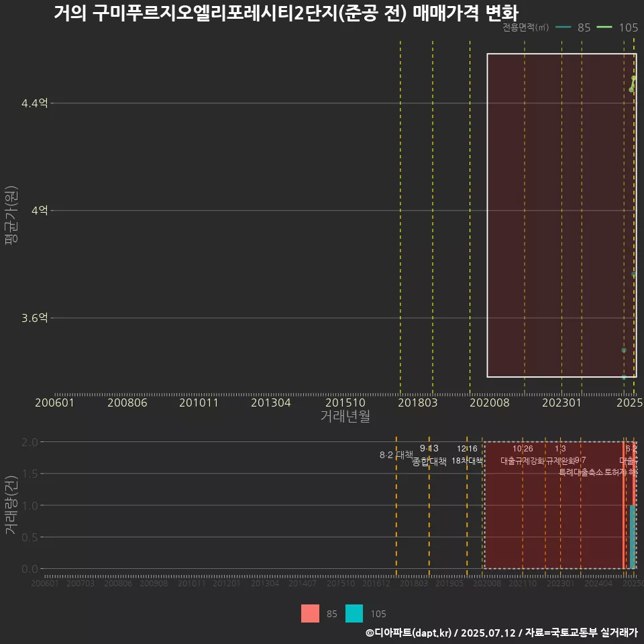The height and width of the screenshot is (644, 644).
Task: Click the 12·16 annotation label
Action: coord(468,449)
